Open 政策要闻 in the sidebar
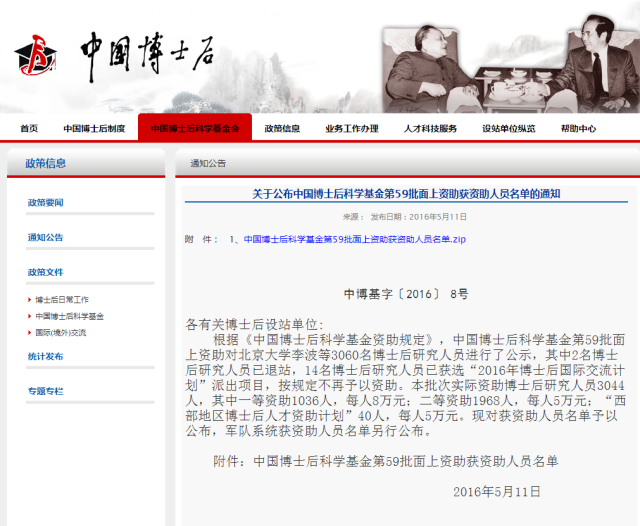Image resolution: width=640 pixels, height=526 pixels. (x=45, y=203)
